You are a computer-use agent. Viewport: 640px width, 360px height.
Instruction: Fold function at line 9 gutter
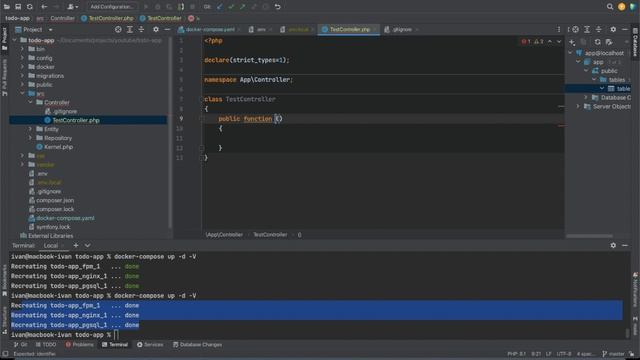click(x=201, y=118)
